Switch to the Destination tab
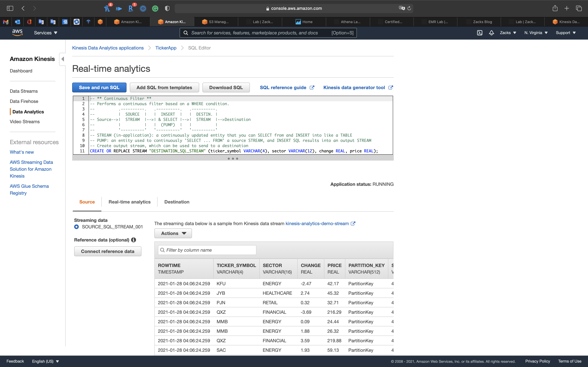 pyautogui.click(x=177, y=202)
